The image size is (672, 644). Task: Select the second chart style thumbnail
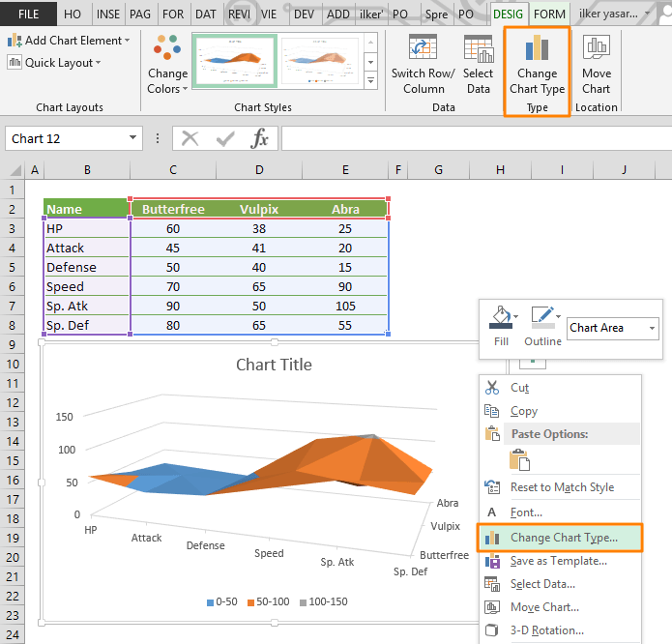320,60
